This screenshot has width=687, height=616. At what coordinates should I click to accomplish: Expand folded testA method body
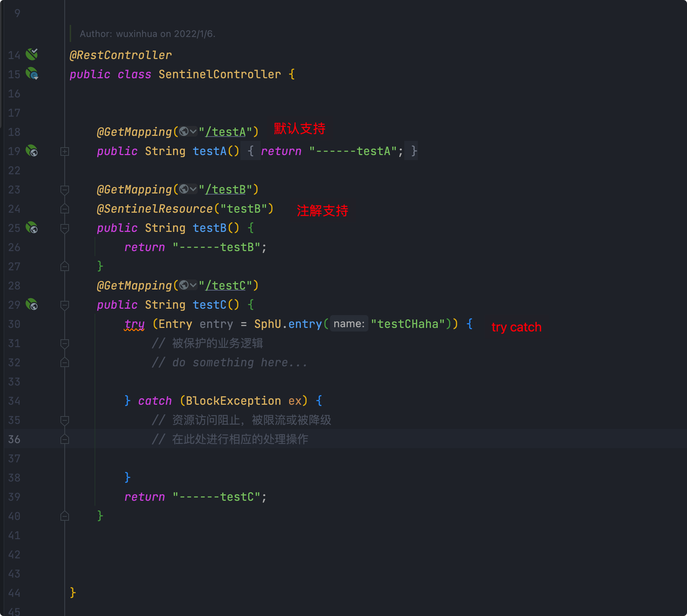pyautogui.click(x=64, y=152)
